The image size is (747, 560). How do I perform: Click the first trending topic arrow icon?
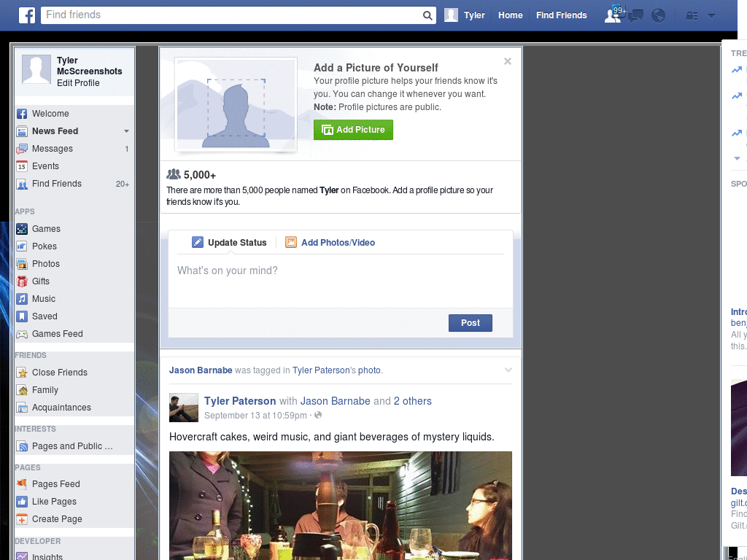click(x=737, y=70)
